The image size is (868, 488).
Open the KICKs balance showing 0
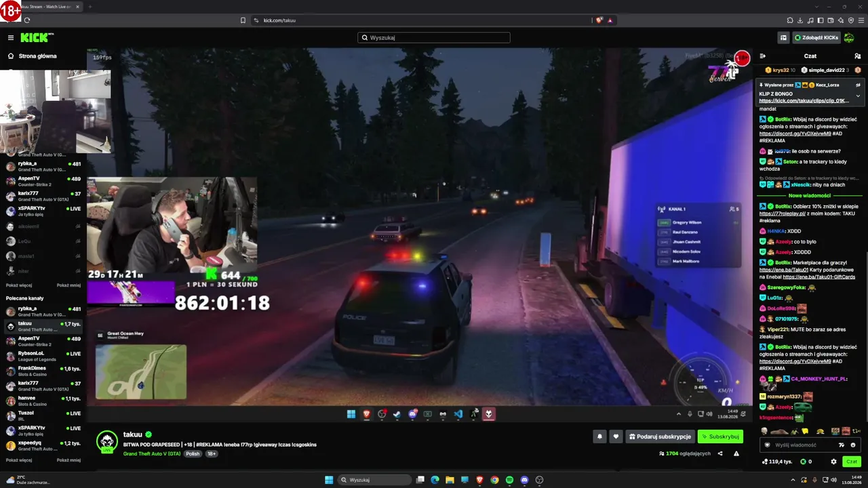(x=806, y=462)
